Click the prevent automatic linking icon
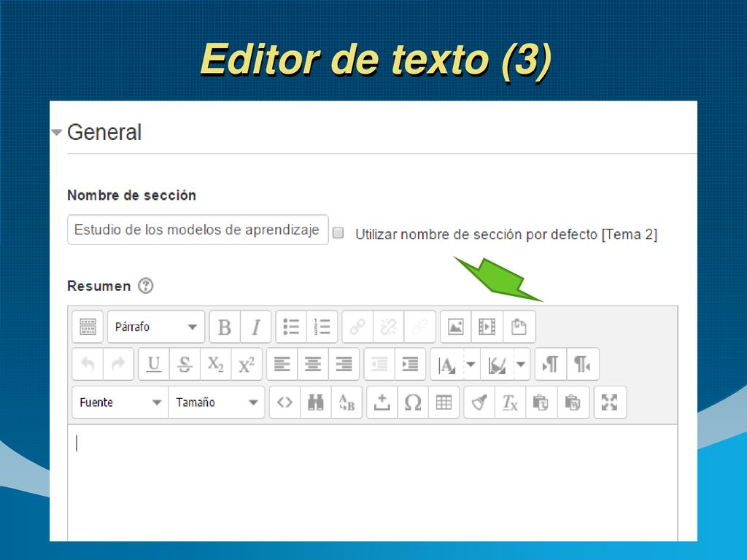Viewport: 747px width, 560px height. pos(419,327)
